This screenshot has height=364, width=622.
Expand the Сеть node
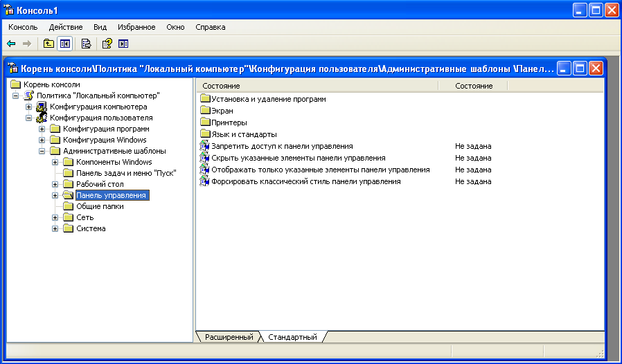(55, 218)
